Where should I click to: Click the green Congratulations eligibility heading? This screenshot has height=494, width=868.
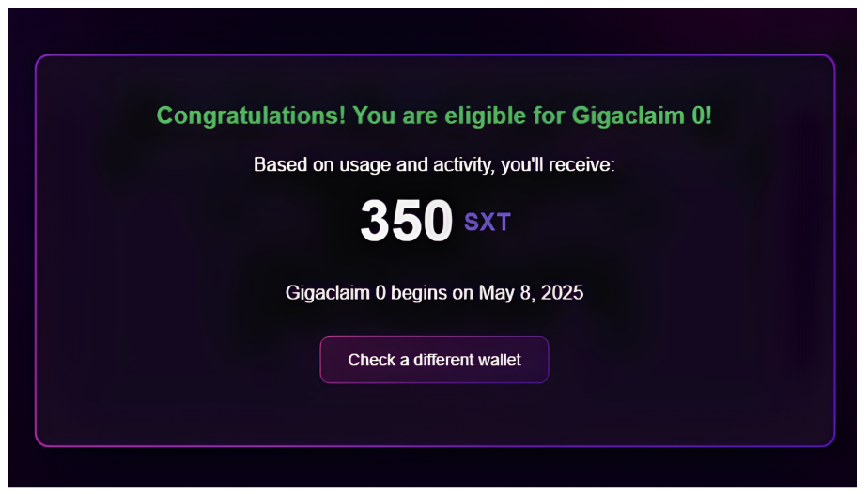point(434,116)
